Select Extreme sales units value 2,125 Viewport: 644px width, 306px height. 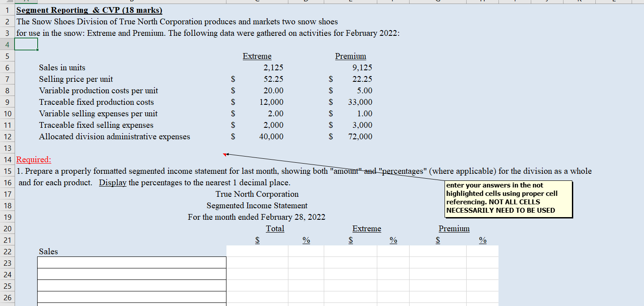pyautogui.click(x=273, y=68)
